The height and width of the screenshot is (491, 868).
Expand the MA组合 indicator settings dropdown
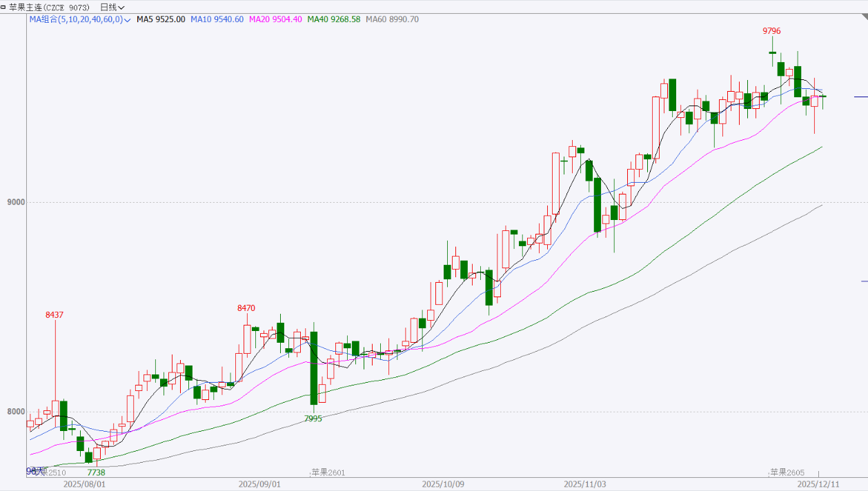128,20
